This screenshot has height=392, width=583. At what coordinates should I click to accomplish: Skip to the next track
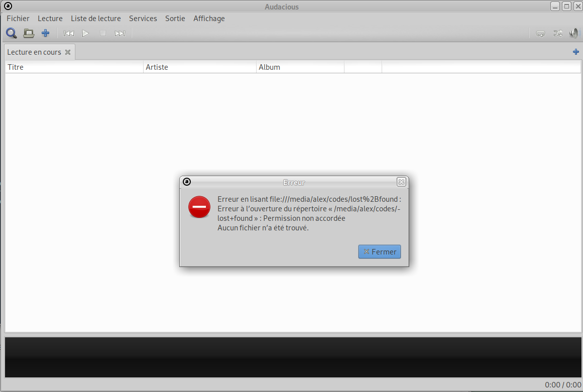coord(120,34)
